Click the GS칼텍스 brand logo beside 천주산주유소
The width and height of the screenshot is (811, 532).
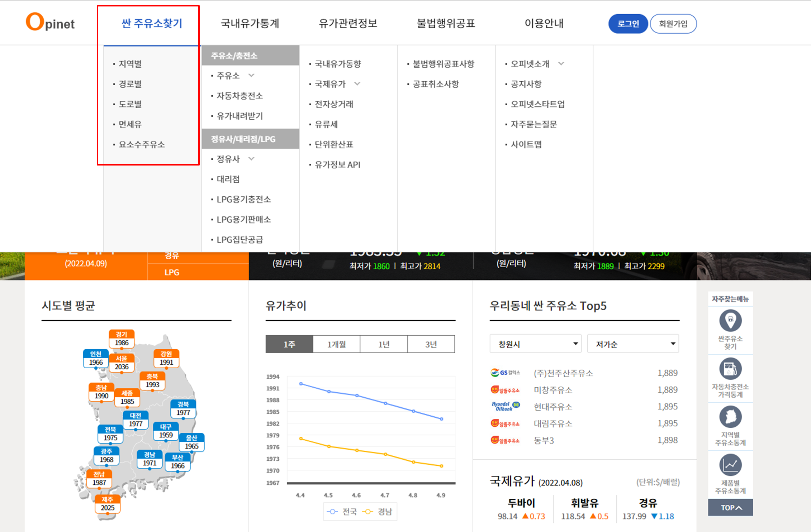click(506, 373)
